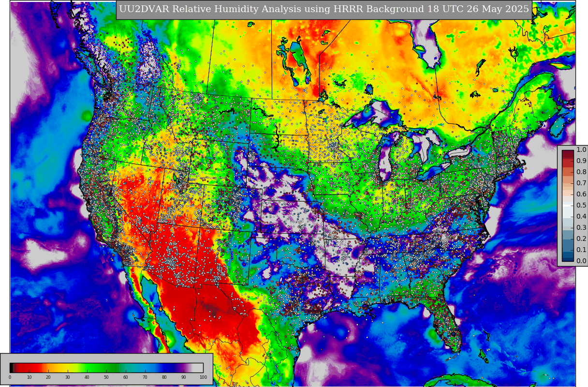Image resolution: width=588 pixels, height=387 pixels.
Task: Click the 0.9 label on right colorbar
Action: pyautogui.click(x=581, y=161)
